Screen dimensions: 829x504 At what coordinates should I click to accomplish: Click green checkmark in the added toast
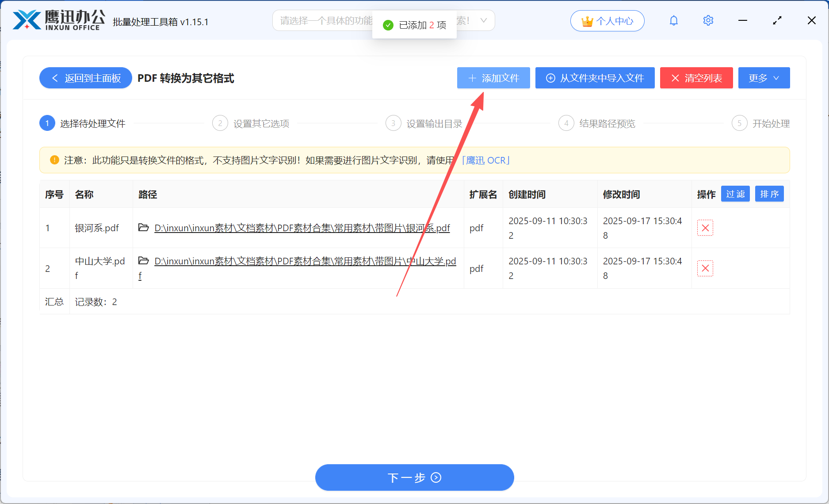(x=388, y=25)
